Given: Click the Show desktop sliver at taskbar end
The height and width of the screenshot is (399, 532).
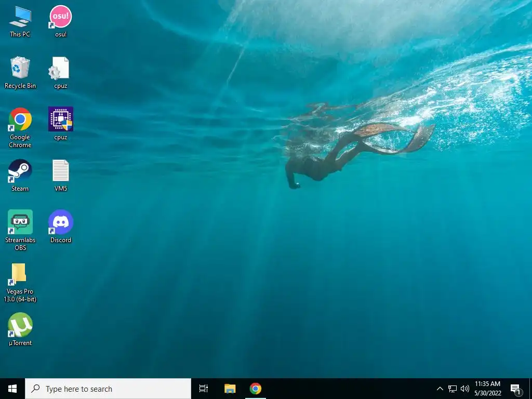Looking at the screenshot, I should [530, 389].
